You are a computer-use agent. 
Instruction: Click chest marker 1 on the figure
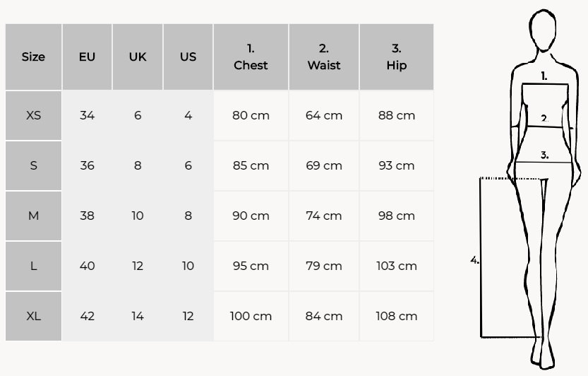(544, 76)
